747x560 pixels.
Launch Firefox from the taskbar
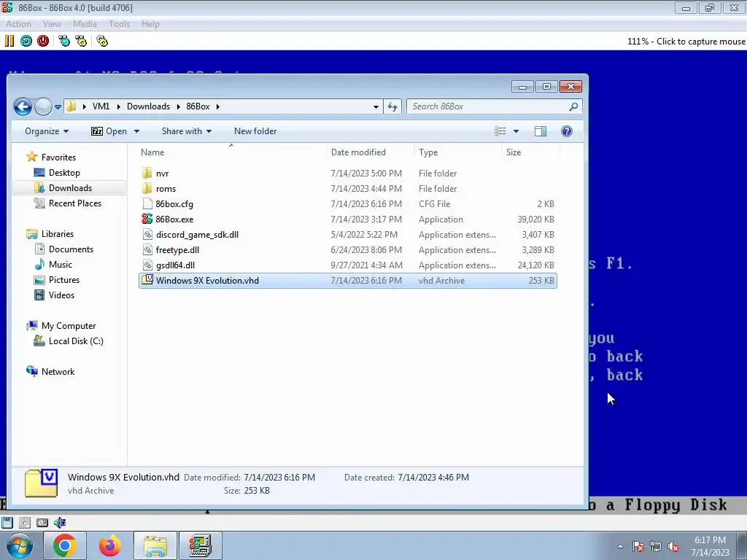[109, 545]
